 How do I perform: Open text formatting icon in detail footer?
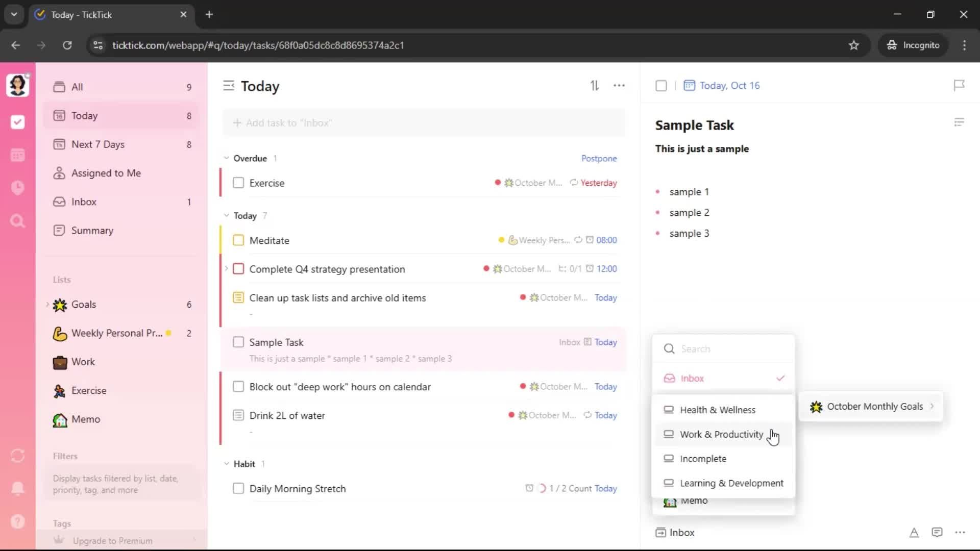point(914,532)
